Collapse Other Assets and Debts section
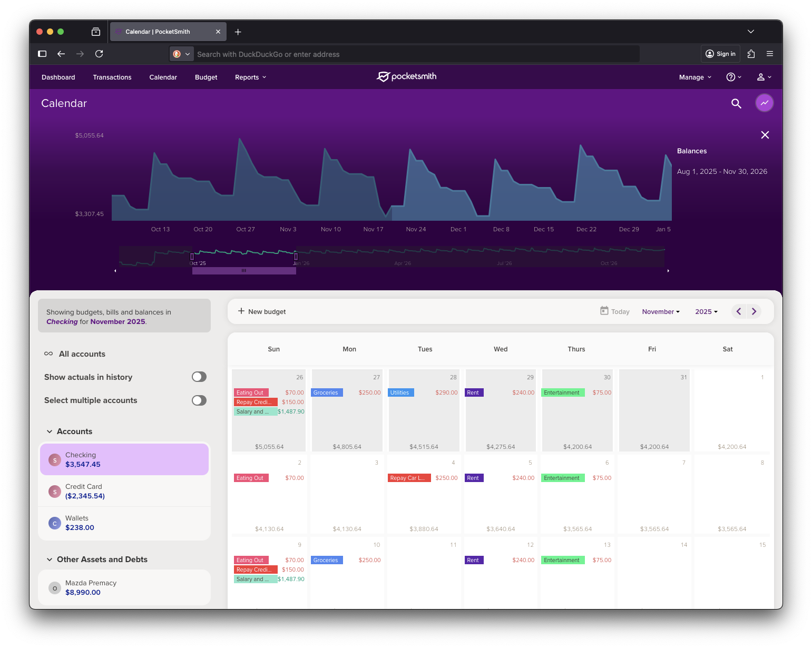The width and height of the screenshot is (812, 648). click(50, 559)
